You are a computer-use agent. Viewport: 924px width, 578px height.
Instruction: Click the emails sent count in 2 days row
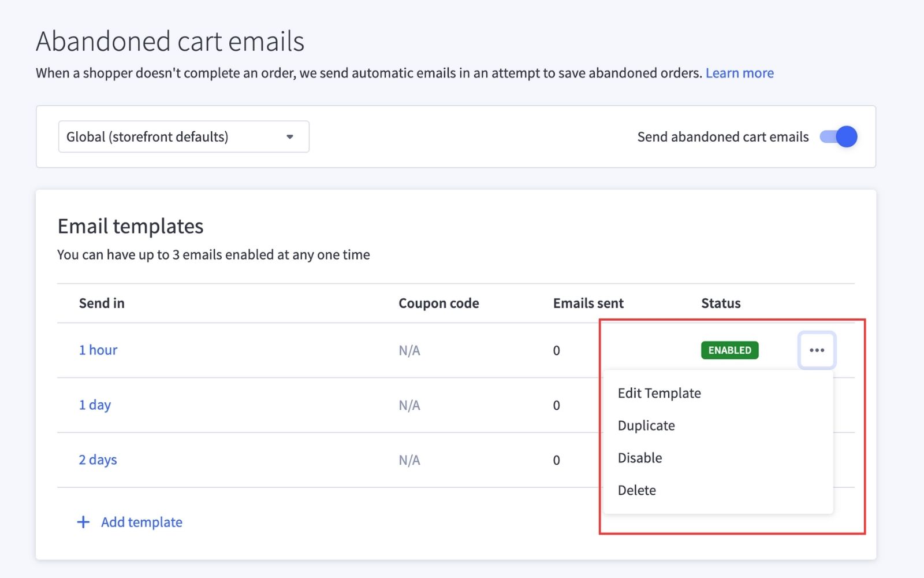[557, 460]
